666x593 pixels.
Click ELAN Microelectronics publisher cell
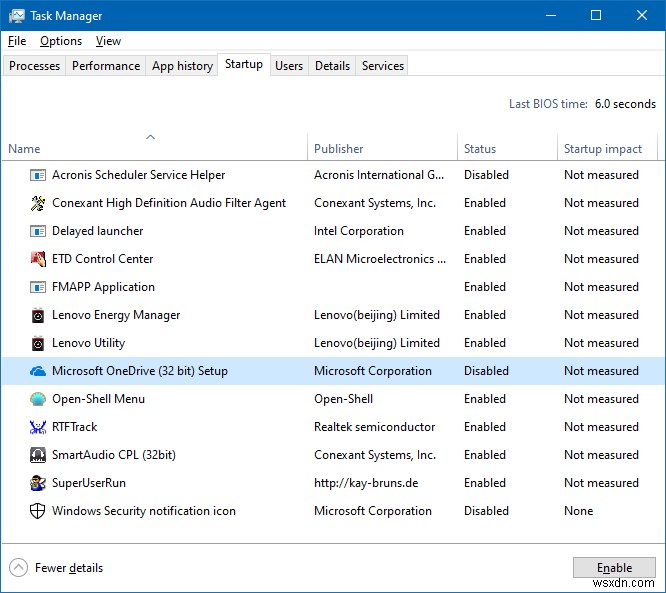[380, 259]
